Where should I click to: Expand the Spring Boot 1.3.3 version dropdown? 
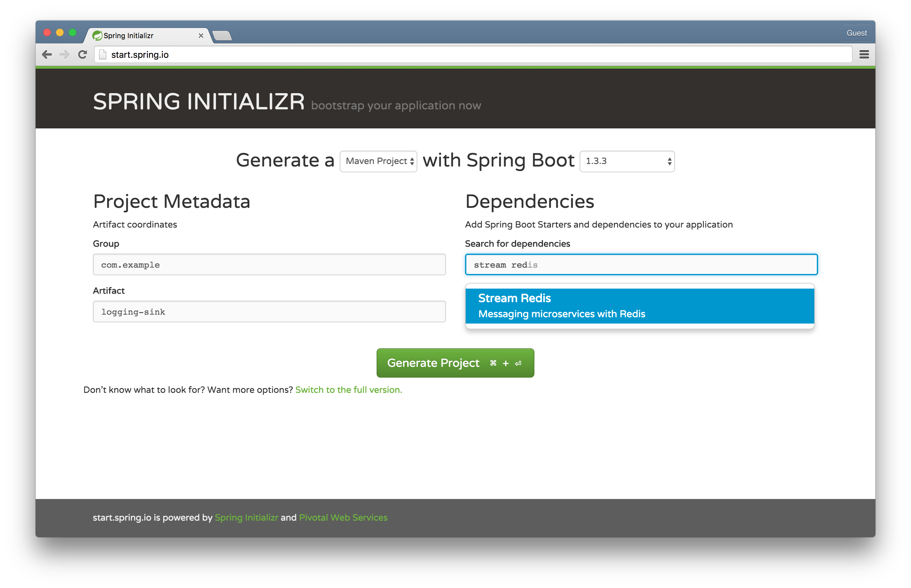(x=627, y=161)
